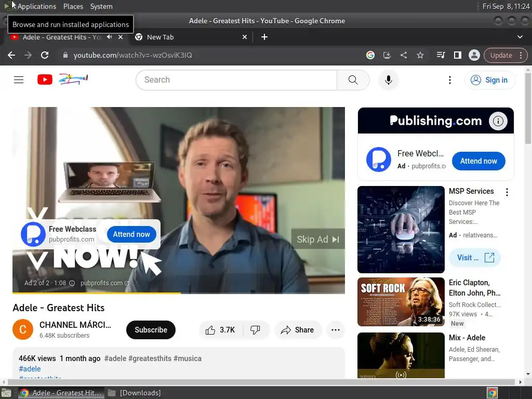Open the Soft Rock video thumbnail

[401, 302]
